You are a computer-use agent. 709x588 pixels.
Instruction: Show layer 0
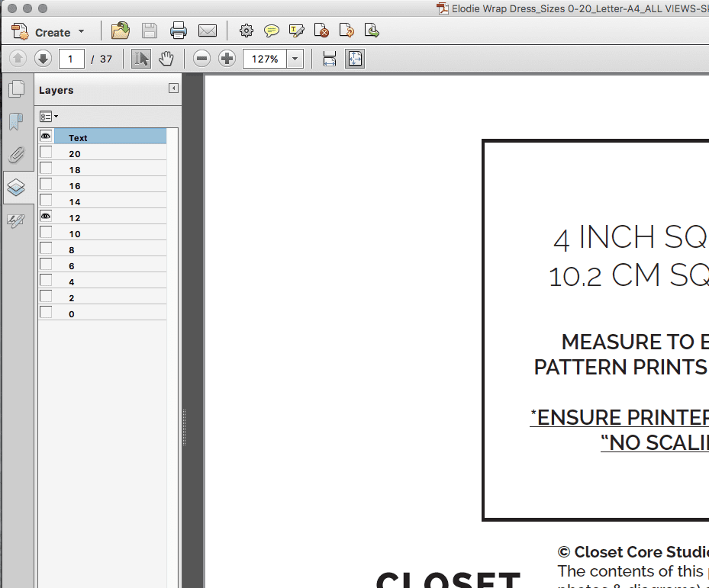[46, 312]
